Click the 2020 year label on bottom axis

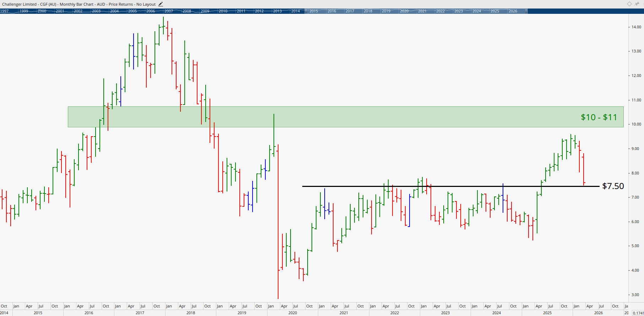292,313
